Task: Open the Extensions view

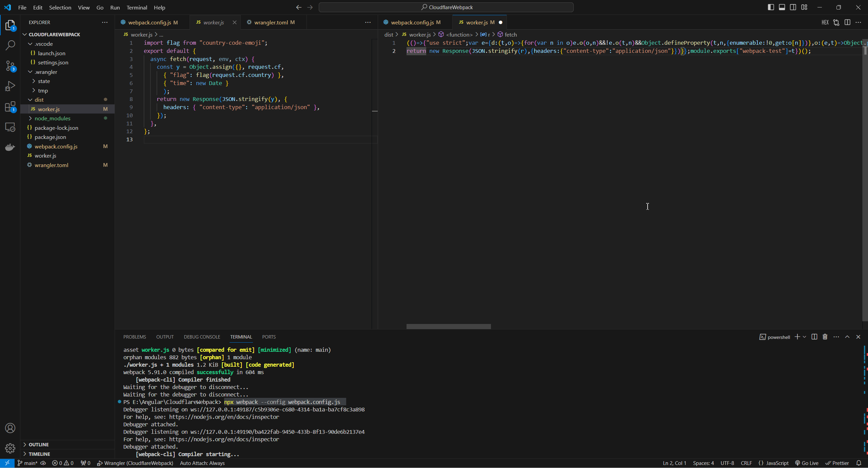Action: [10, 107]
